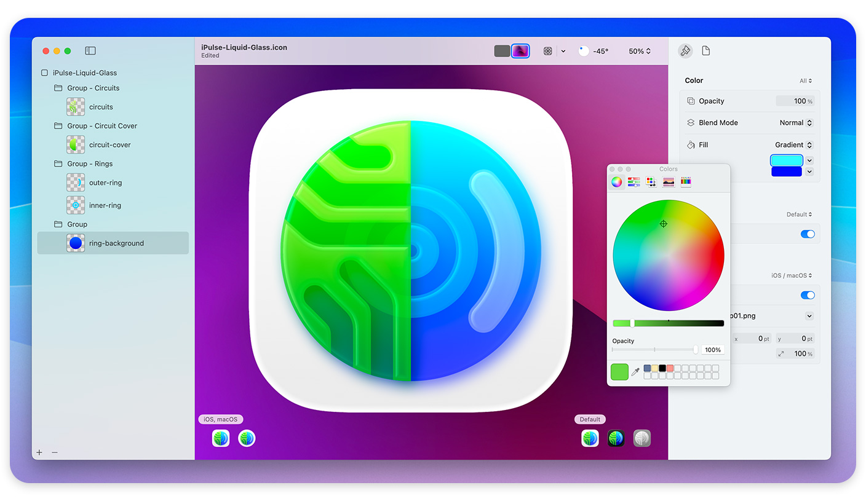Select the outer-ring layer

(x=105, y=183)
